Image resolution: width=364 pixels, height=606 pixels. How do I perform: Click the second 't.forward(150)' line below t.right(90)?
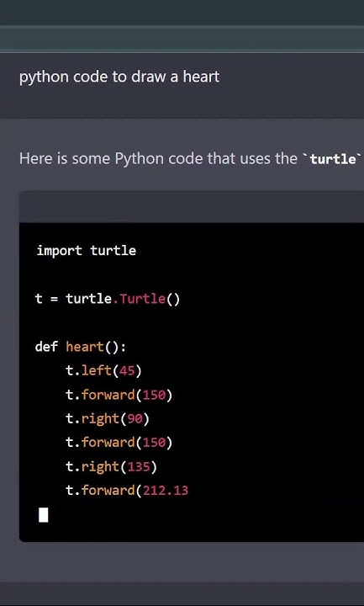coord(119,443)
